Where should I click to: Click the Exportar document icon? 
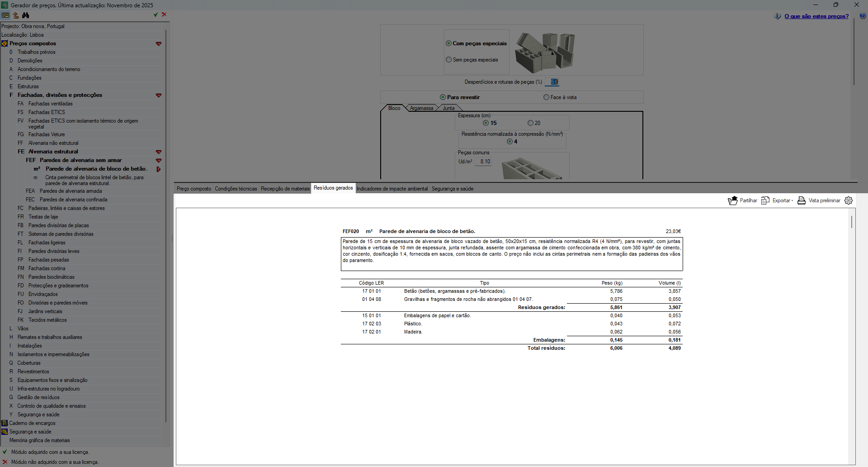point(765,200)
